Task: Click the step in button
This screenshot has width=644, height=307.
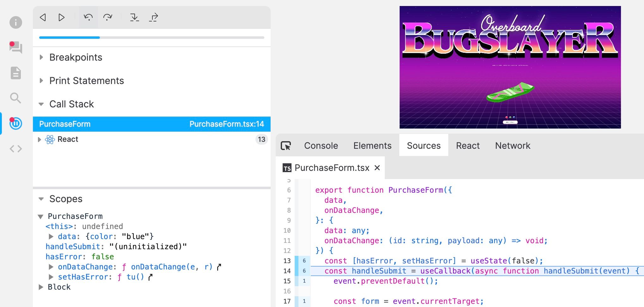Action: coord(134,17)
